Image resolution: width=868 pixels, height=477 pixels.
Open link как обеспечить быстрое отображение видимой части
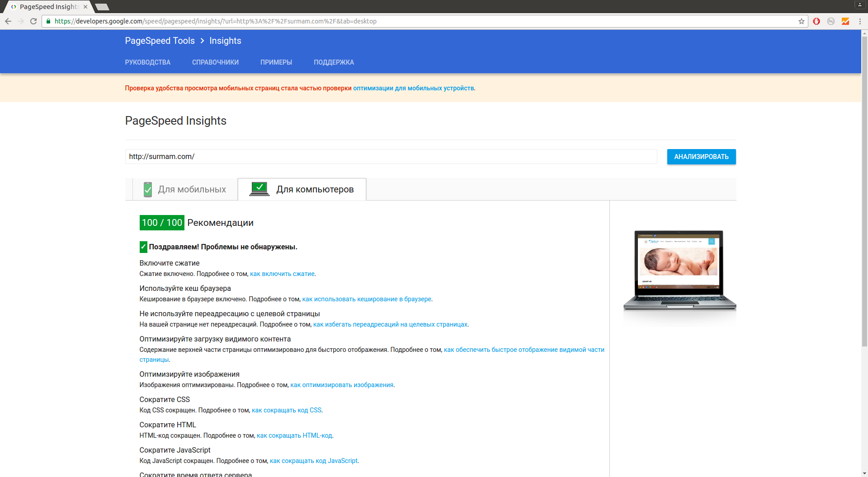click(524, 350)
